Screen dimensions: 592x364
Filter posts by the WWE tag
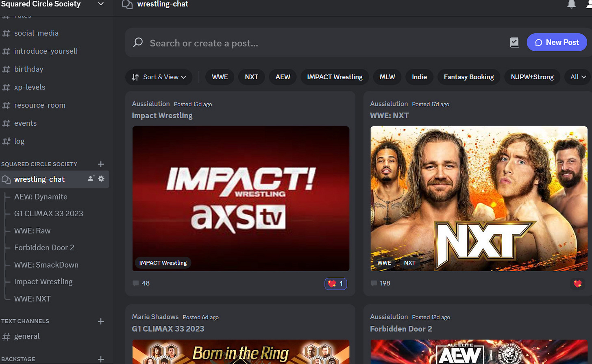click(x=220, y=77)
